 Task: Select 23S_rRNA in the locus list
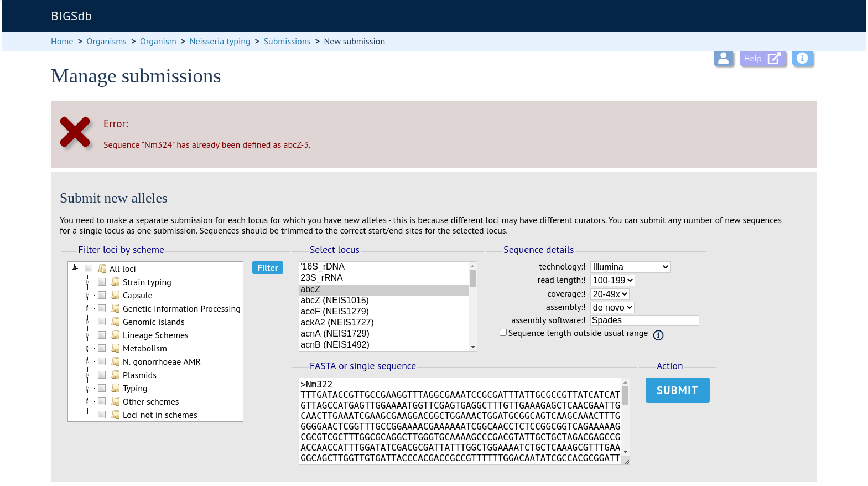[x=384, y=278]
